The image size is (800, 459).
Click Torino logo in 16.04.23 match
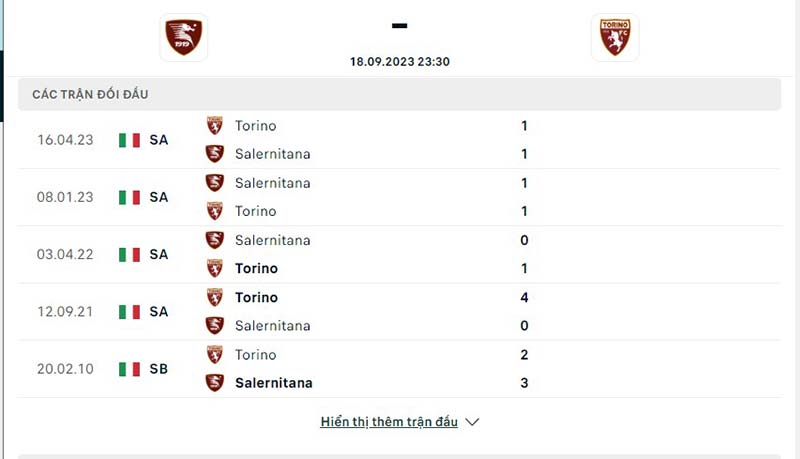click(x=214, y=126)
